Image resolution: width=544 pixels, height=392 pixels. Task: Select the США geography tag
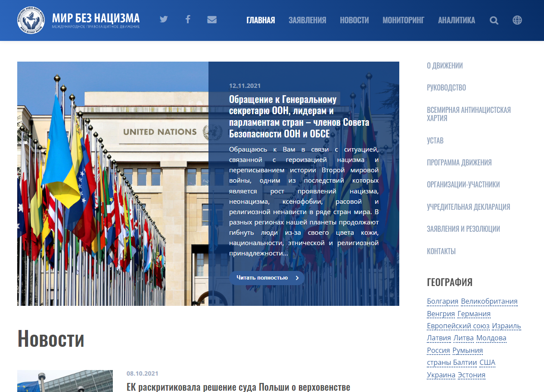tap(487, 363)
